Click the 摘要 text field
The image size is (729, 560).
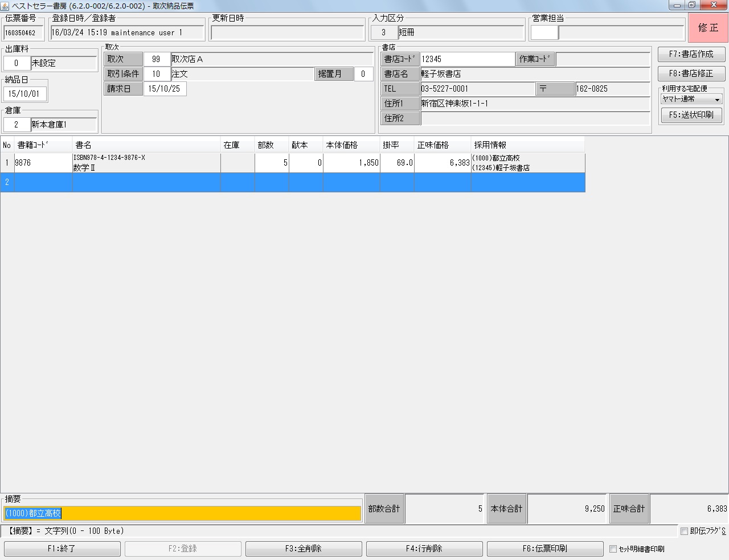pos(182,513)
